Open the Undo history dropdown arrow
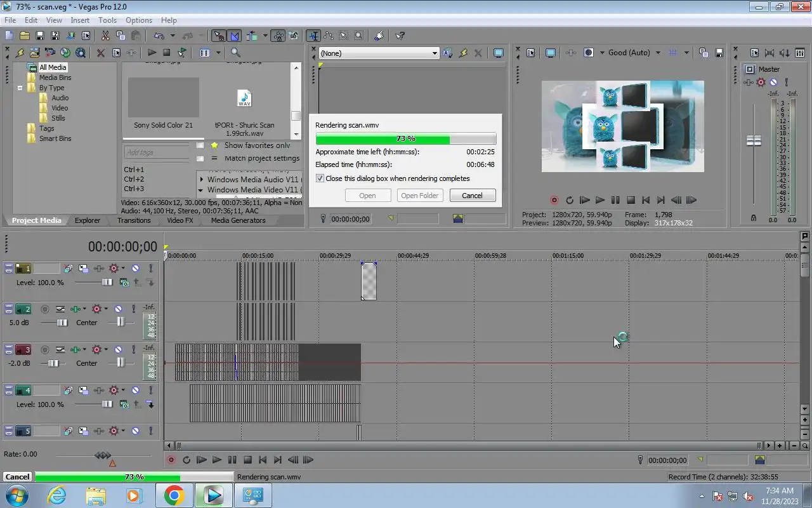This screenshot has height=508, width=812. (172, 36)
